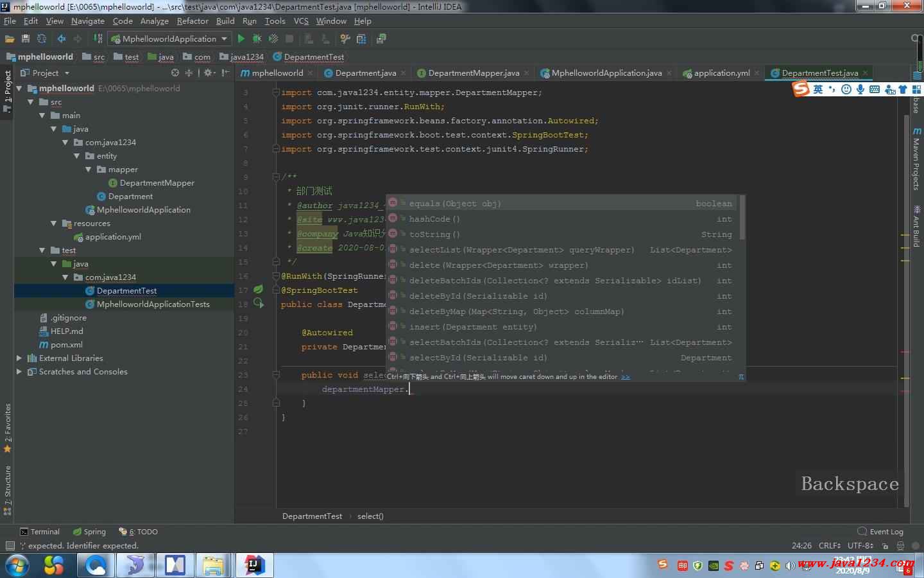
Task: Run with coverage icon
Action: click(273, 39)
